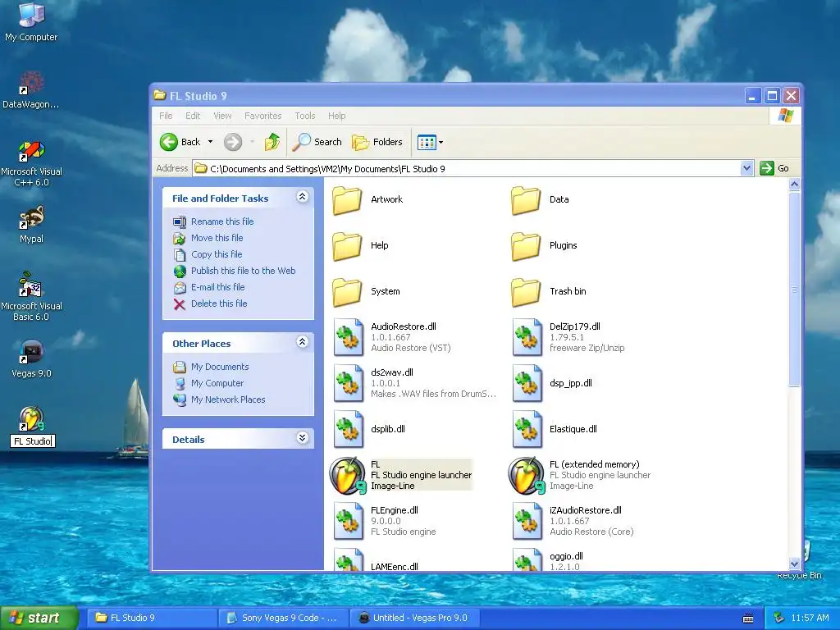Select FLEngine.dll file icon
840x630 pixels.
(349, 521)
